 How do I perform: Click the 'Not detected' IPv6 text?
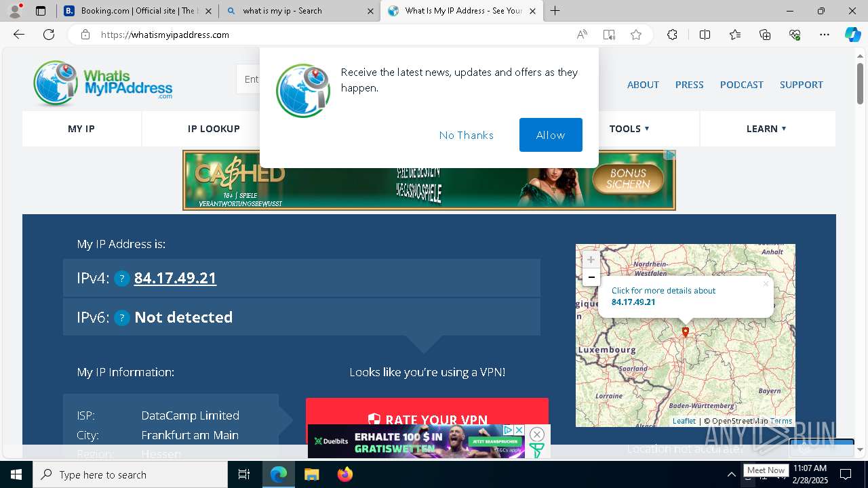184,317
